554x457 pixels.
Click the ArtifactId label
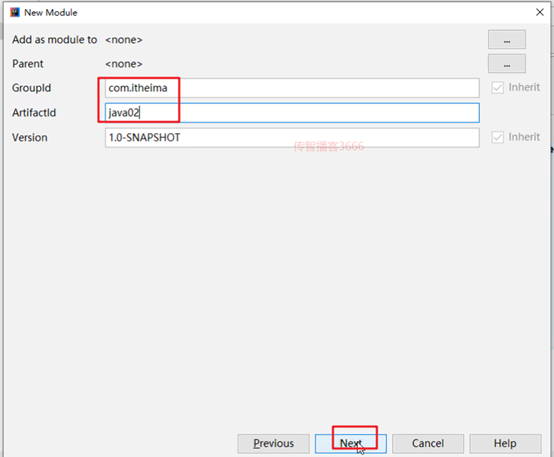tap(34, 113)
